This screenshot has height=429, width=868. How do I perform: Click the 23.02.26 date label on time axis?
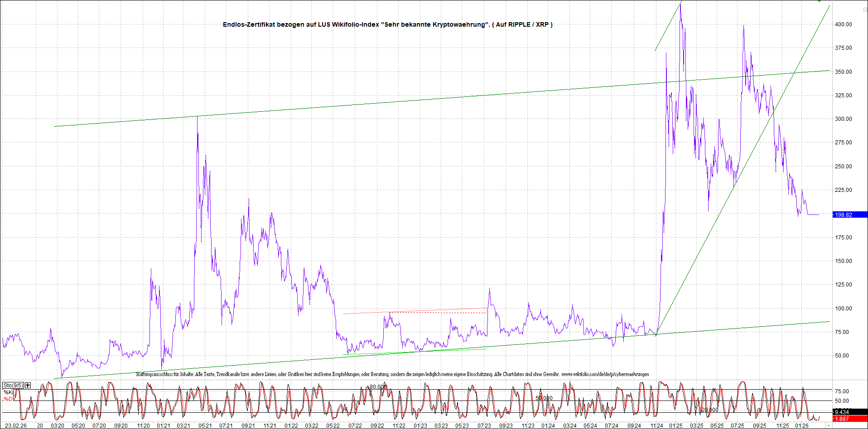pyautogui.click(x=16, y=425)
